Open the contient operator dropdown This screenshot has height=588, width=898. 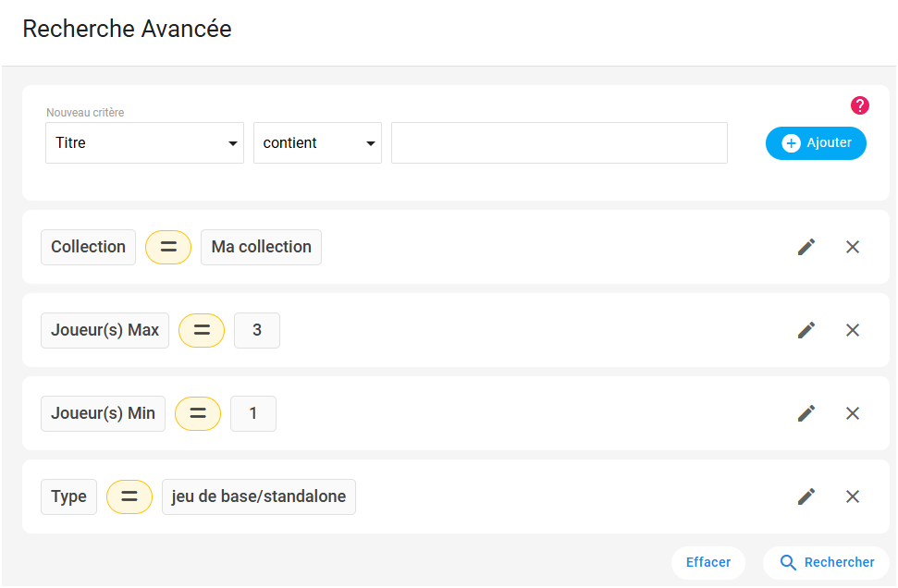coord(318,142)
